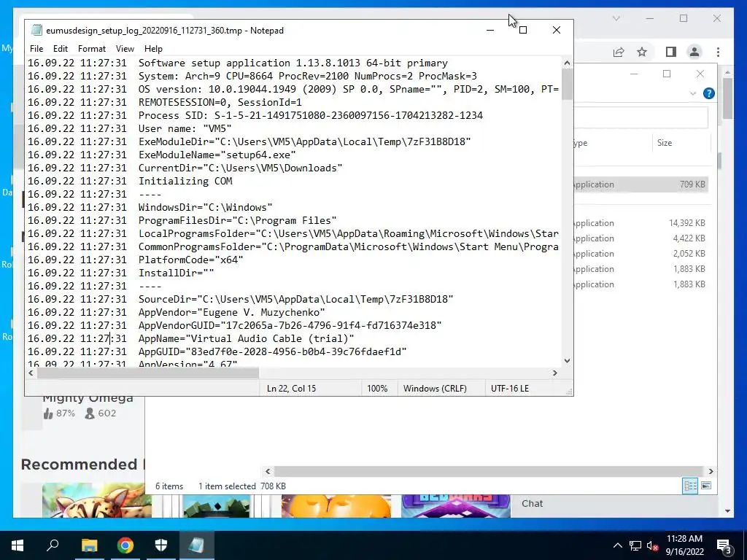
Task: Click the Windows (CRLF) status bar entry
Action: click(x=435, y=388)
